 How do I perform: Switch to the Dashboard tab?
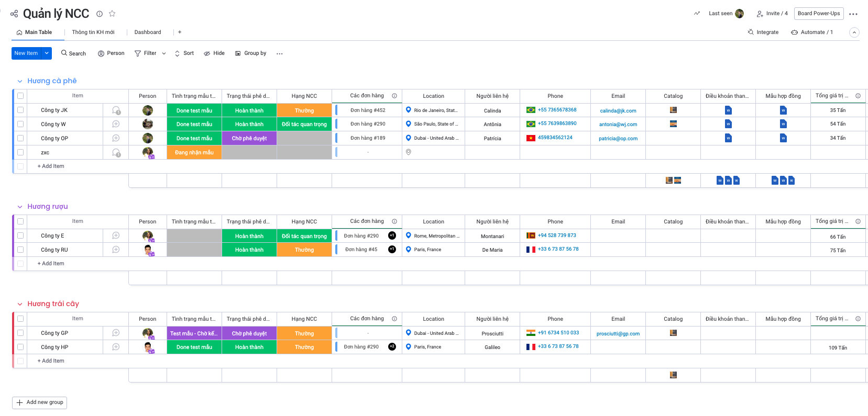tap(148, 32)
